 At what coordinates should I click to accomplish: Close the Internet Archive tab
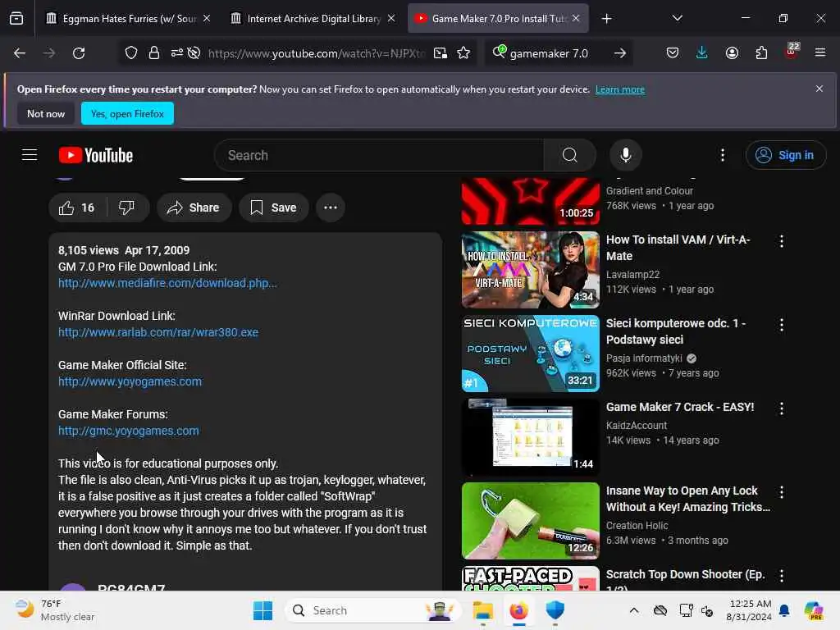tap(391, 18)
